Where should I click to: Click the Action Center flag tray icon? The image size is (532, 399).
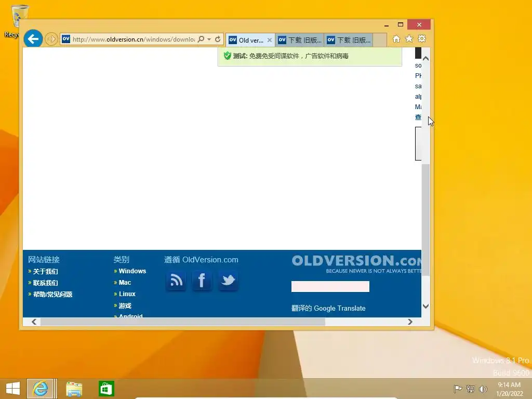(458, 389)
